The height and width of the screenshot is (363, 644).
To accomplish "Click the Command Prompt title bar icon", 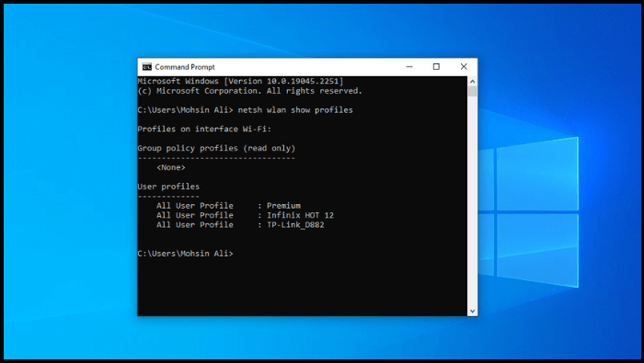I will click(x=147, y=67).
